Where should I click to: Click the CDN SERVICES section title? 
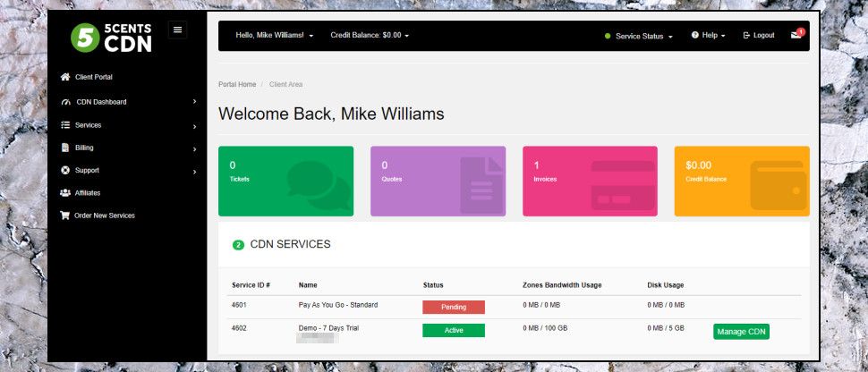pos(290,244)
